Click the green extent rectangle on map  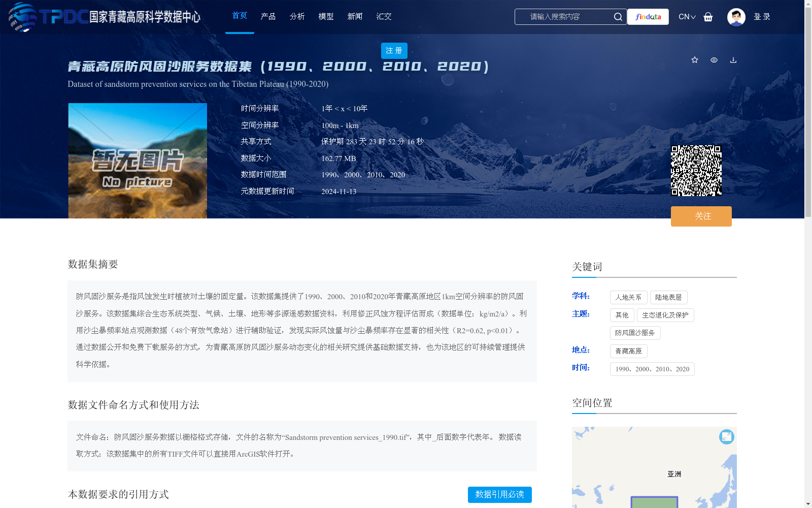pyautogui.click(x=654, y=502)
